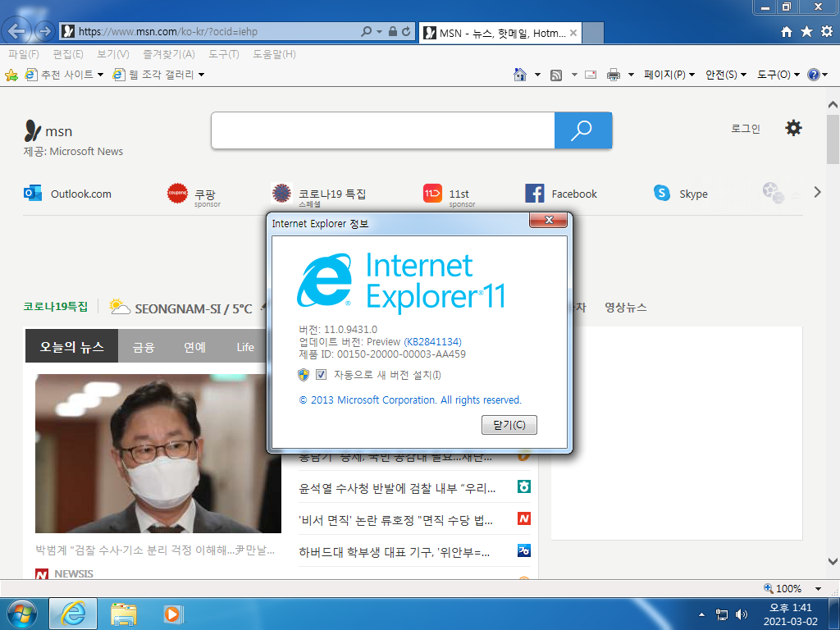Open the Print dropdown arrow
Image resolution: width=840 pixels, height=630 pixels.
631,75
